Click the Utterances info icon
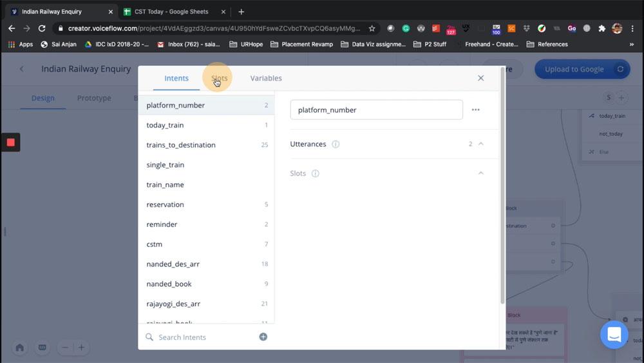 coord(336,144)
